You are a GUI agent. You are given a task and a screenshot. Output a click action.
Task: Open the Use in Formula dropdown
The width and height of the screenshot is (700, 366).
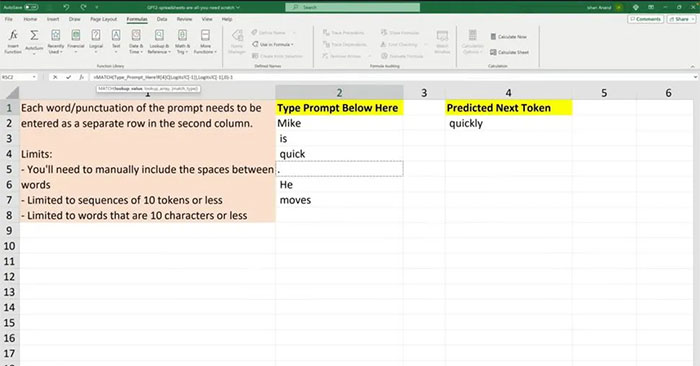pos(272,44)
